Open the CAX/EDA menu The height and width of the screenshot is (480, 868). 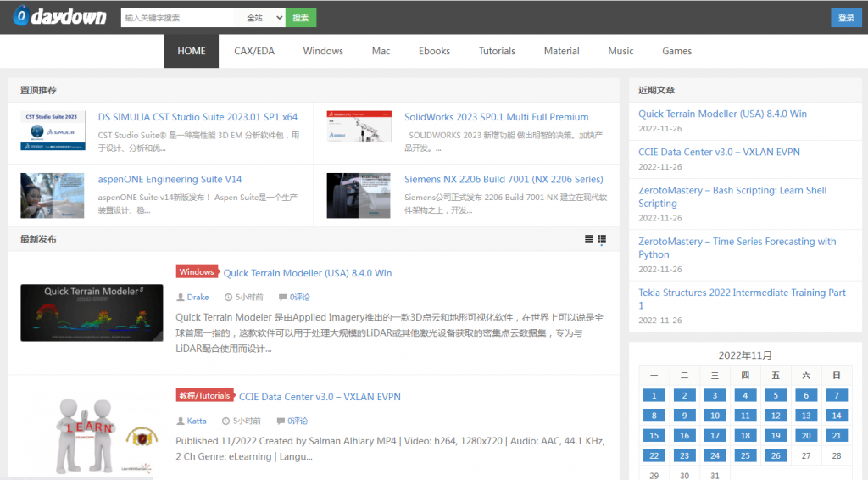[254, 51]
